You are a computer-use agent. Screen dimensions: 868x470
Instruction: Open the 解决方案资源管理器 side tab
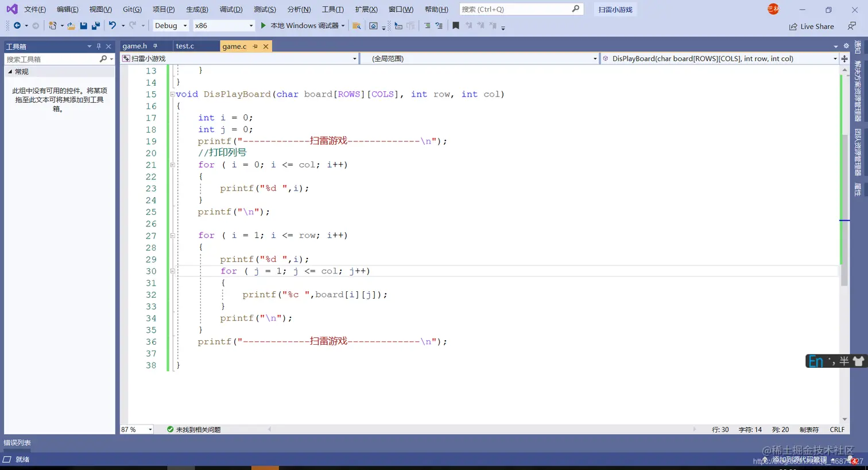[x=858, y=91]
